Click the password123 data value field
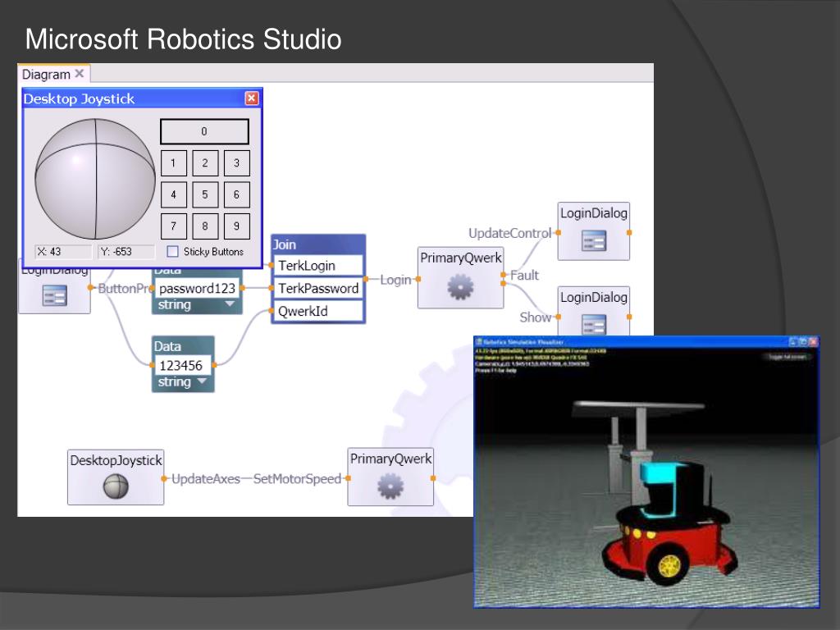 (x=197, y=288)
